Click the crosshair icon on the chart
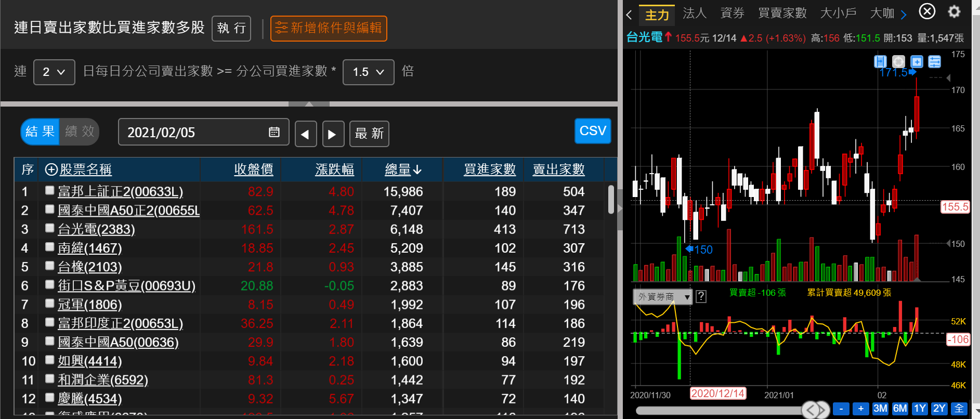Viewport: 980px width, 419px height. [898, 61]
